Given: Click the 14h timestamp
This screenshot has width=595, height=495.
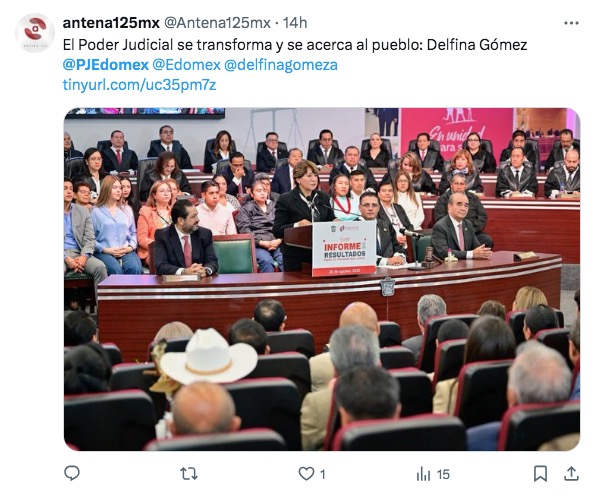Looking at the screenshot, I should 295,23.
